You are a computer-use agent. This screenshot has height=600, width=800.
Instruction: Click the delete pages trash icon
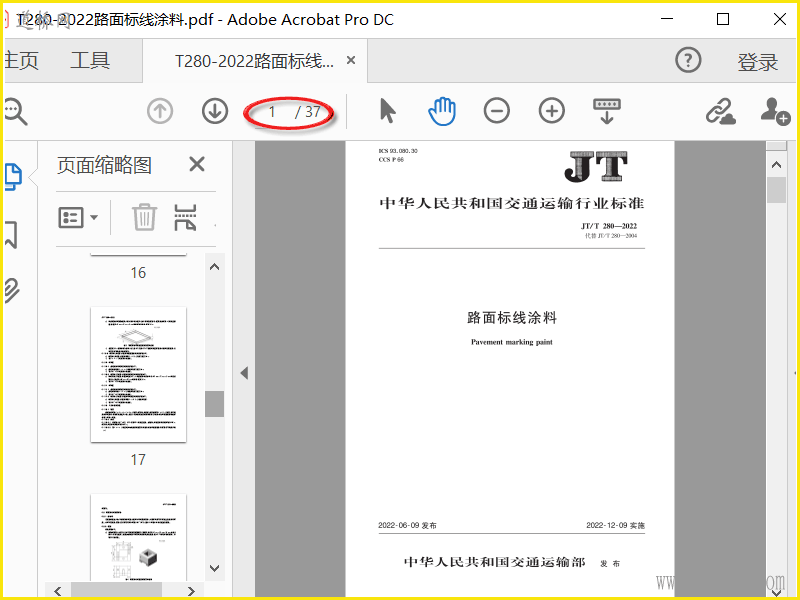tap(144, 217)
